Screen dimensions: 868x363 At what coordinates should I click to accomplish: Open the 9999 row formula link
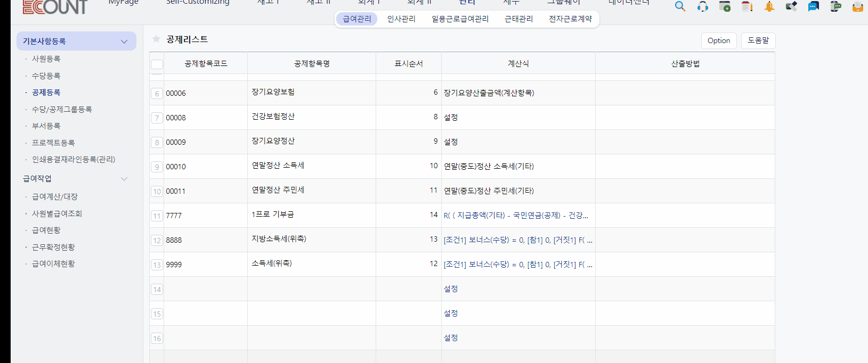coord(518,265)
